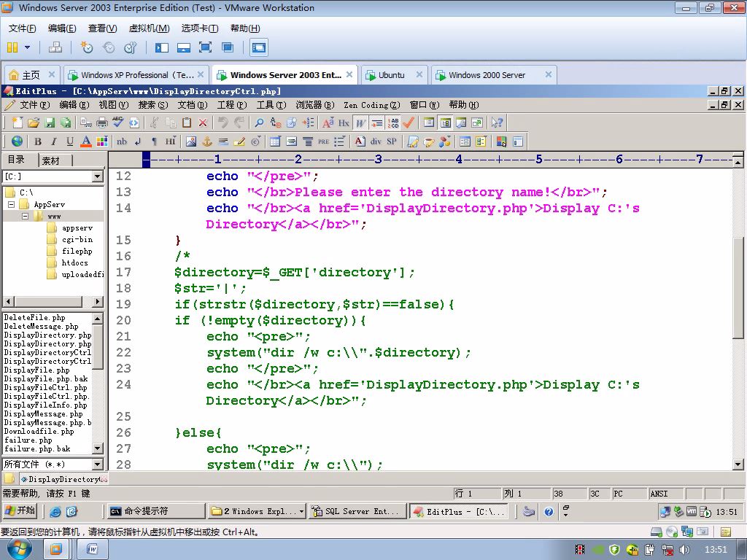Open the table insert dropdown icon
The height and width of the screenshot is (560, 747).
(275, 141)
